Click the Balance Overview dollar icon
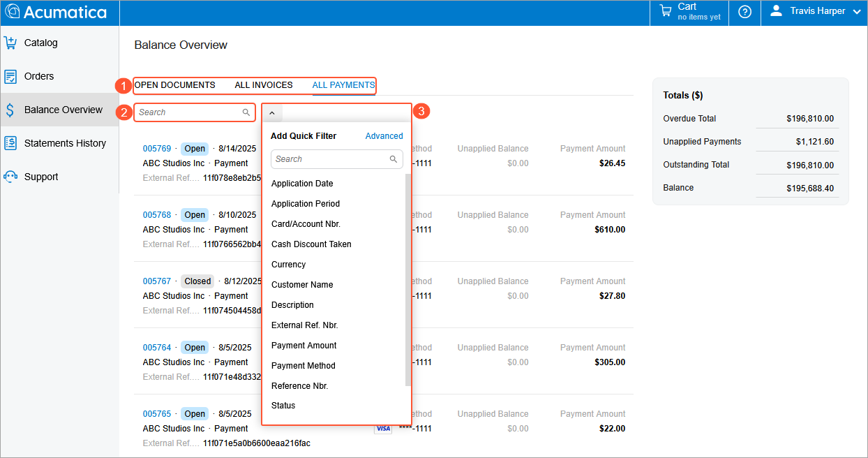Screen dimensions: 868x458 click(x=10, y=110)
